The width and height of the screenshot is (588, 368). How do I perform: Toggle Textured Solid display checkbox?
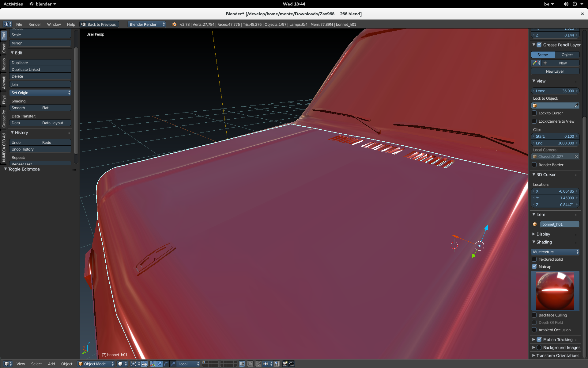point(535,259)
